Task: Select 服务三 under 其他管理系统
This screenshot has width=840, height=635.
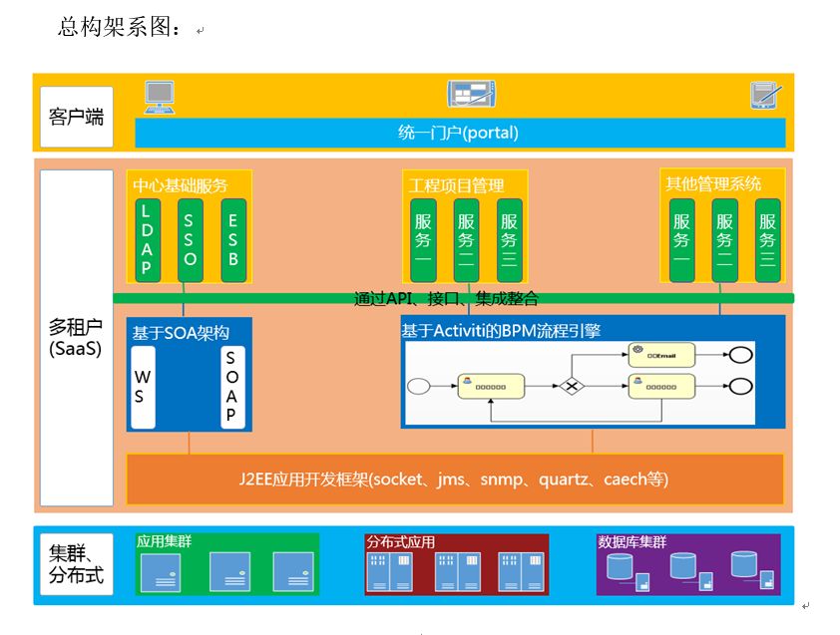Action: [x=768, y=240]
